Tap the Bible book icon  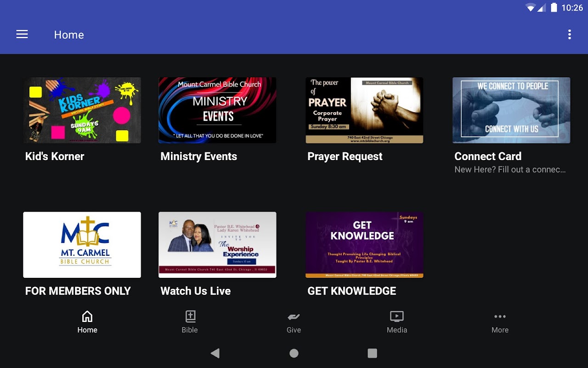[x=190, y=316]
